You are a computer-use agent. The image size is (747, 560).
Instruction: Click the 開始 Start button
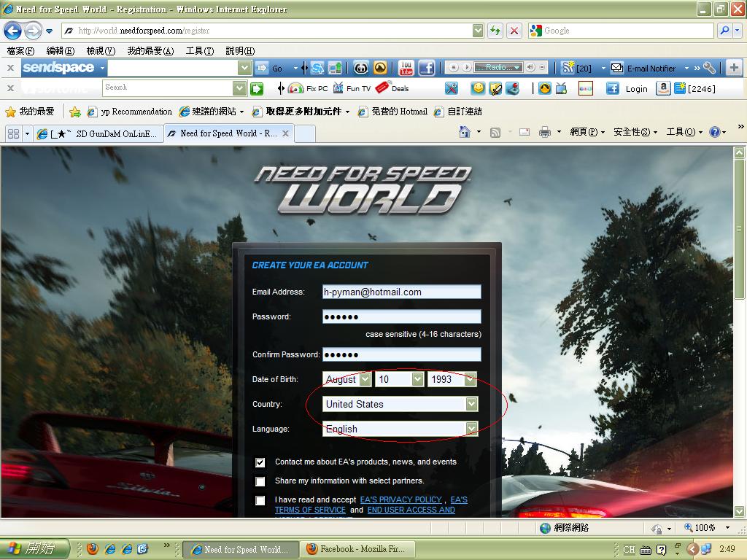[34, 549]
